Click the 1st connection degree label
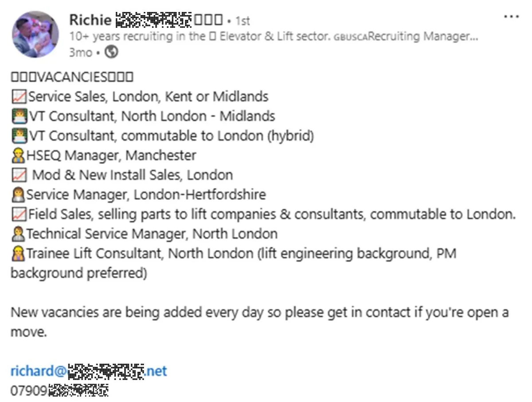Screen dimensions: 532x402 [x=242, y=21]
